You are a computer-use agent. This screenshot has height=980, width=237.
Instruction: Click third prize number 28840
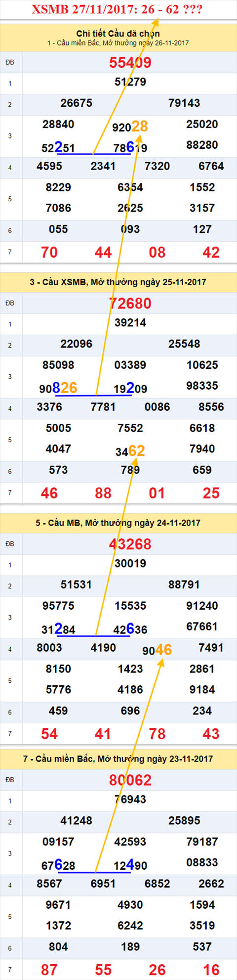[x=58, y=124]
